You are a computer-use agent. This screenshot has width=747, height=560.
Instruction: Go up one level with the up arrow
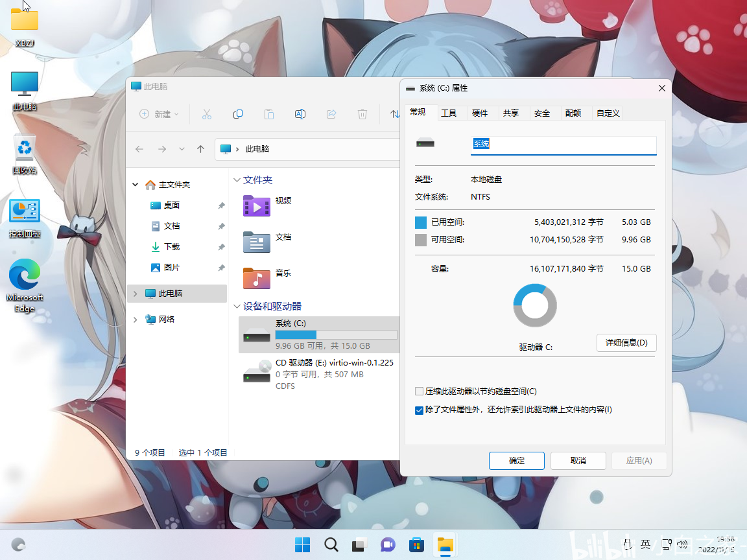coord(200,149)
